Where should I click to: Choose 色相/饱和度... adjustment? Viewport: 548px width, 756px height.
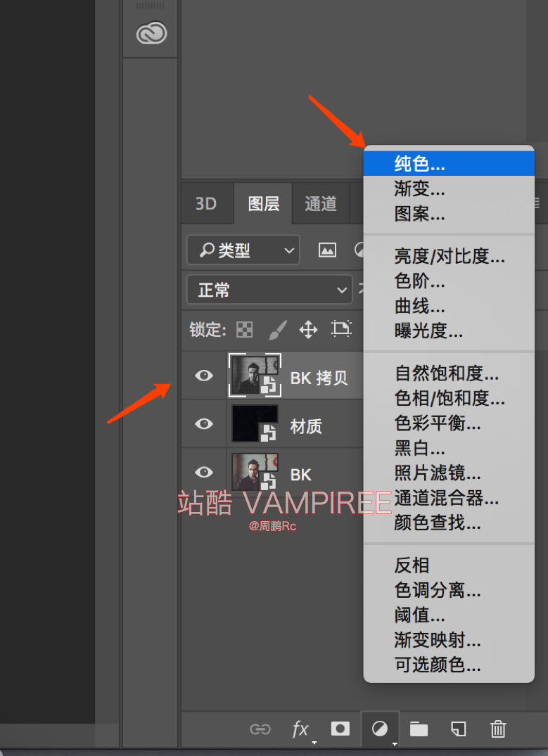(x=449, y=398)
